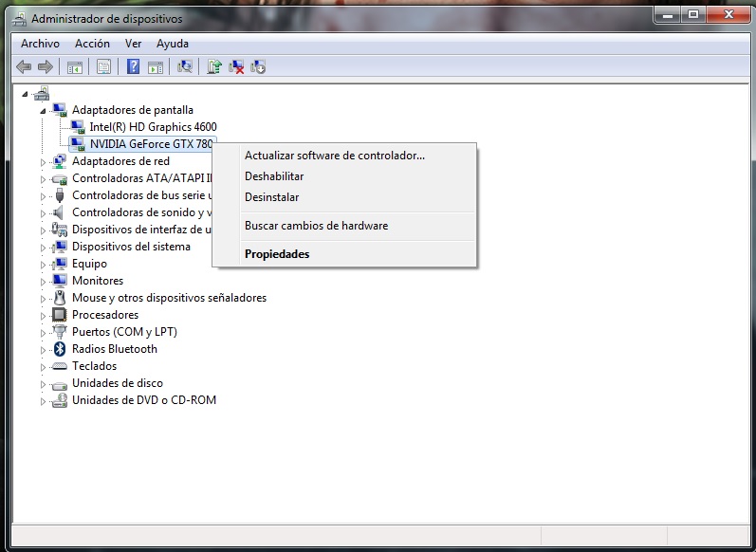756x552 pixels.
Task: Open the Acción menu
Action: [92, 44]
